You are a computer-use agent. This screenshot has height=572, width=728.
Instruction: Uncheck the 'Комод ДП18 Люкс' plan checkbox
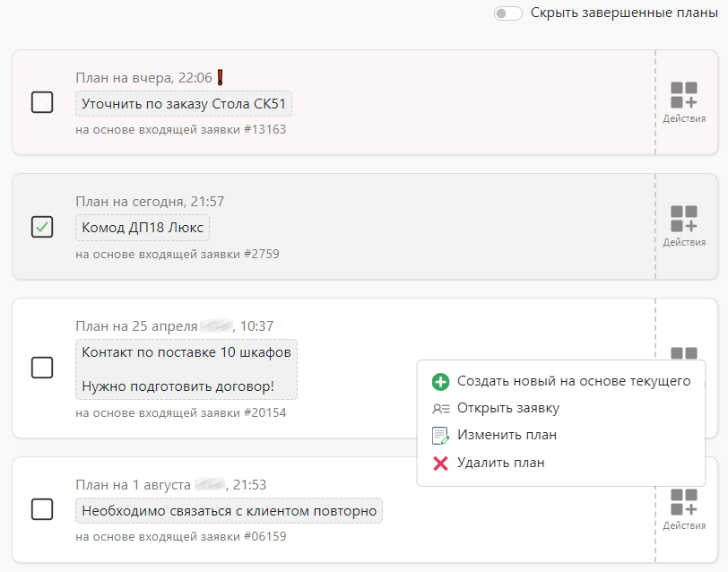42,227
